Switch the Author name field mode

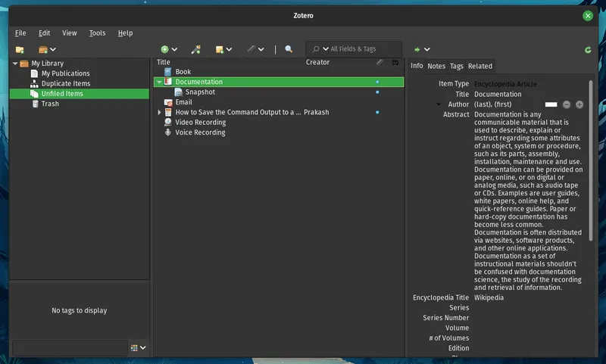point(551,104)
